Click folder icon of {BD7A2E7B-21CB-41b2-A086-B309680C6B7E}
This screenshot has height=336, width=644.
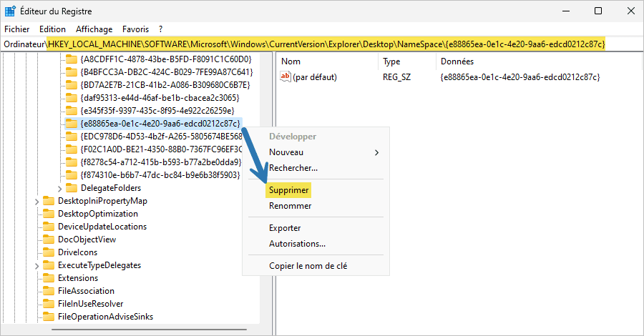pyautogui.click(x=72, y=85)
